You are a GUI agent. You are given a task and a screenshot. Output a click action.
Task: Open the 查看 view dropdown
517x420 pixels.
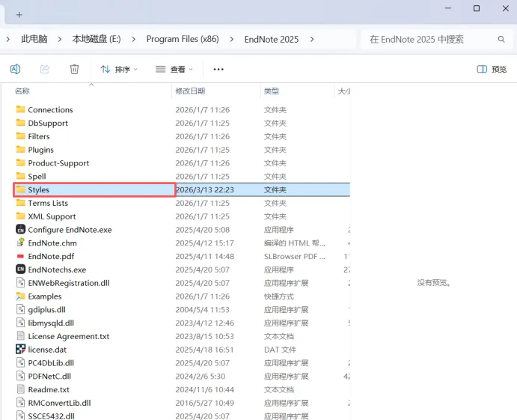pos(174,70)
